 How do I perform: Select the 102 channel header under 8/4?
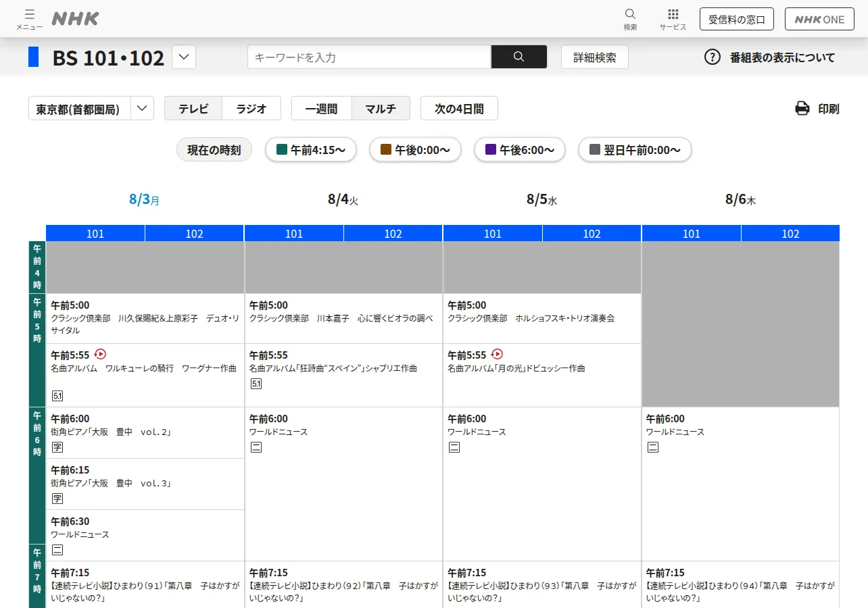(393, 233)
